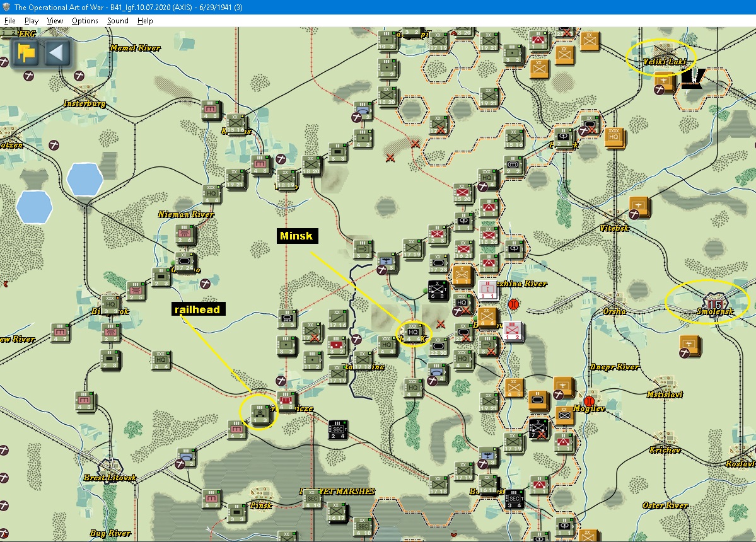The height and width of the screenshot is (542, 756).
Task: Select the white regiment stack 1 2
Action: coord(513,330)
